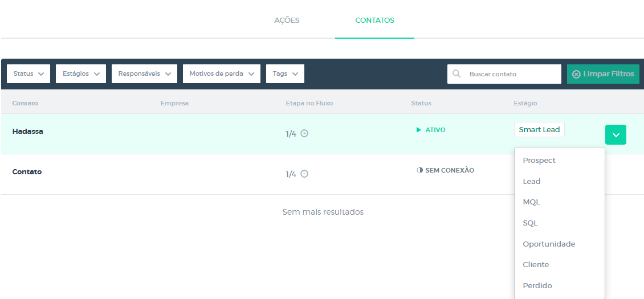This screenshot has height=299, width=644.
Task: Open the Status filter dropdown
Action: [28, 74]
